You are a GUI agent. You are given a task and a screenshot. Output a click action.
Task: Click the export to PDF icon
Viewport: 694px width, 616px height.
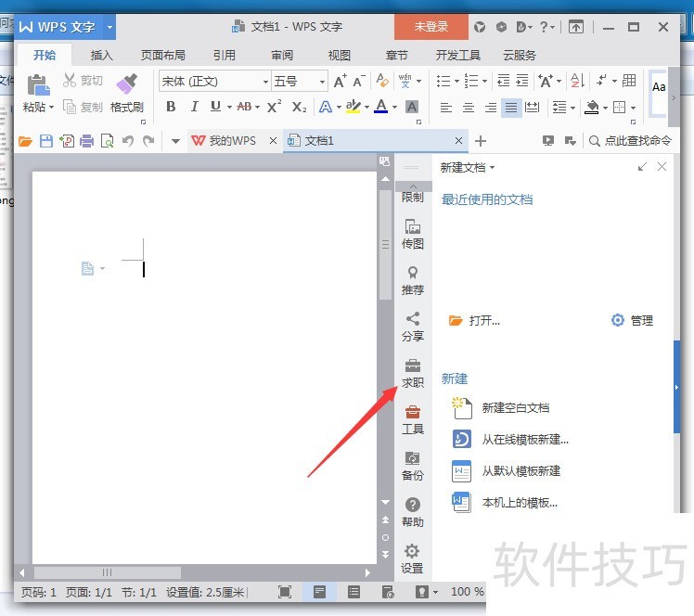point(67,141)
